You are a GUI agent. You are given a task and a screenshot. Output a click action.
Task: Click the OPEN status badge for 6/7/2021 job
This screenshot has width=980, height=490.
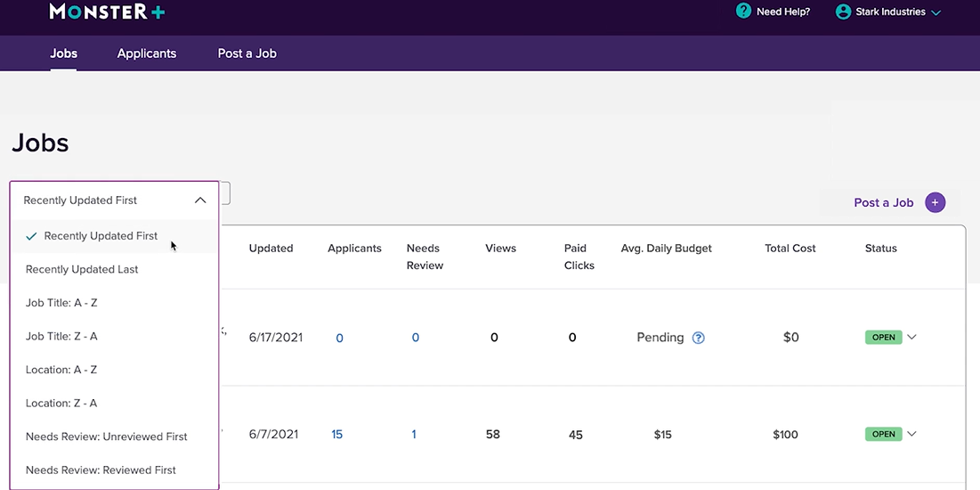click(x=883, y=435)
